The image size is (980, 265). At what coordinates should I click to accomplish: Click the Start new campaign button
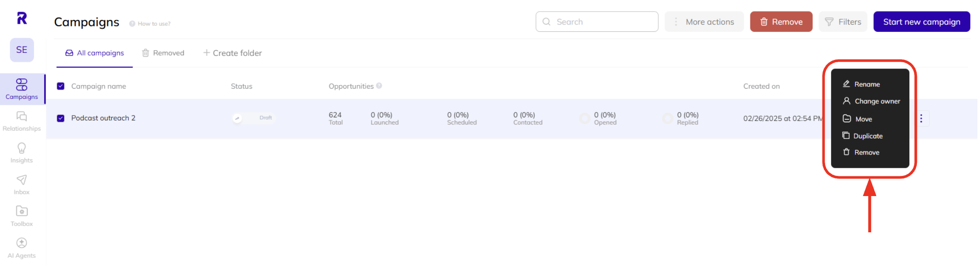pos(922,21)
